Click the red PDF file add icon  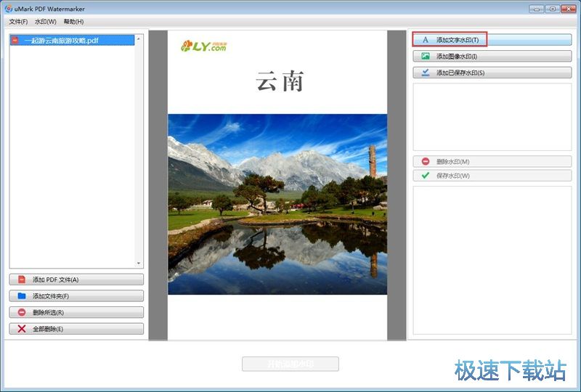click(22, 279)
